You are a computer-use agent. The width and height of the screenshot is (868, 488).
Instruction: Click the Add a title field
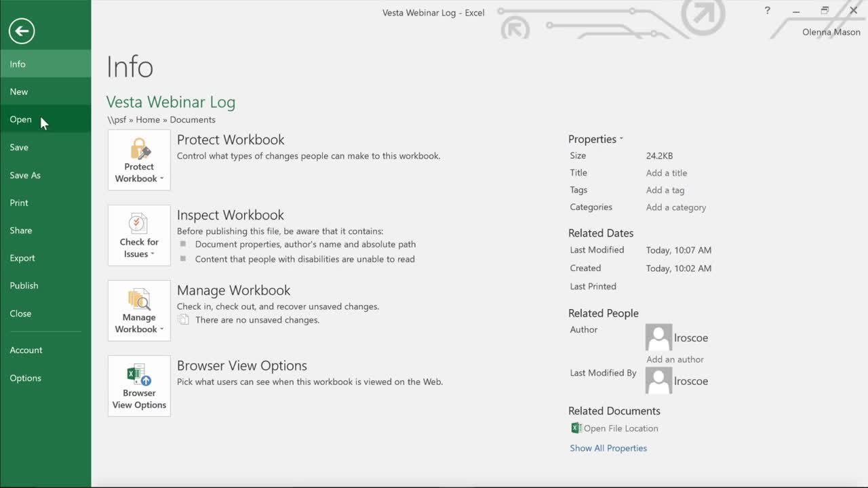pos(667,173)
